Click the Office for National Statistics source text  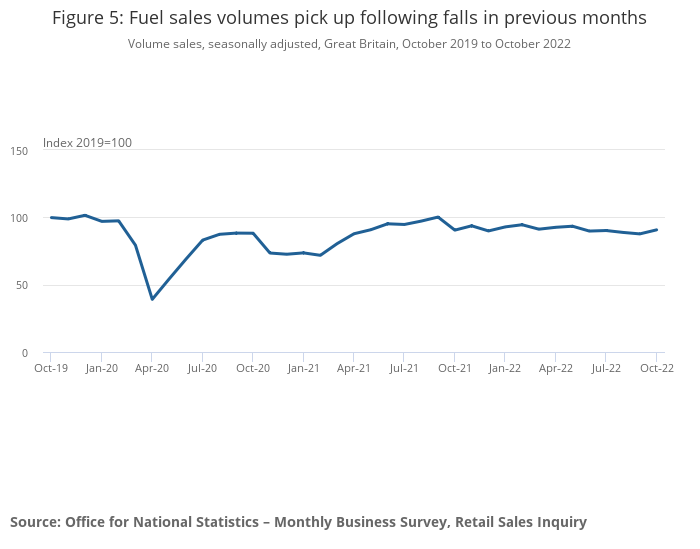pyautogui.click(x=298, y=522)
